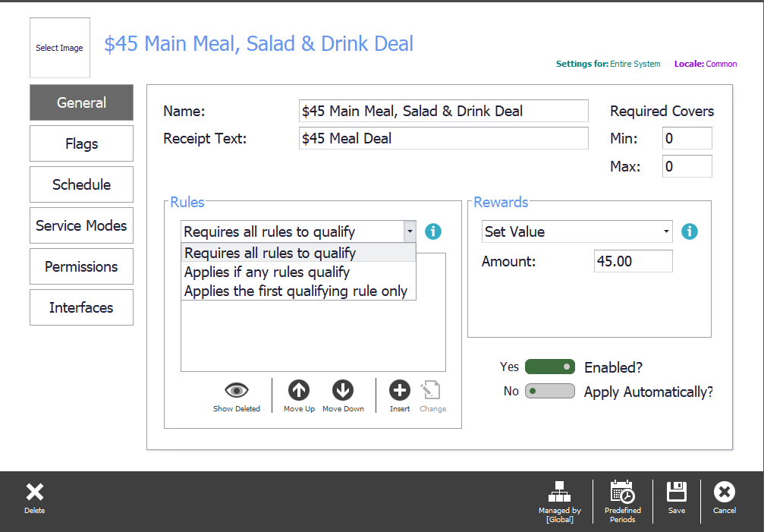764x532 pixels.
Task: Toggle the Apply Automatically? switch
Action: [x=549, y=391]
